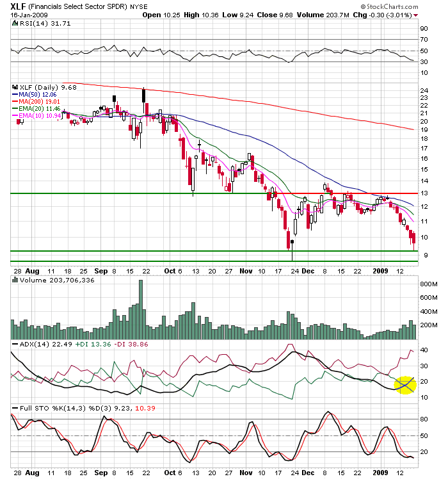Viewport: 448px width, 479px height.
Task: Select the Close 9.68 value
Action: 275,15
